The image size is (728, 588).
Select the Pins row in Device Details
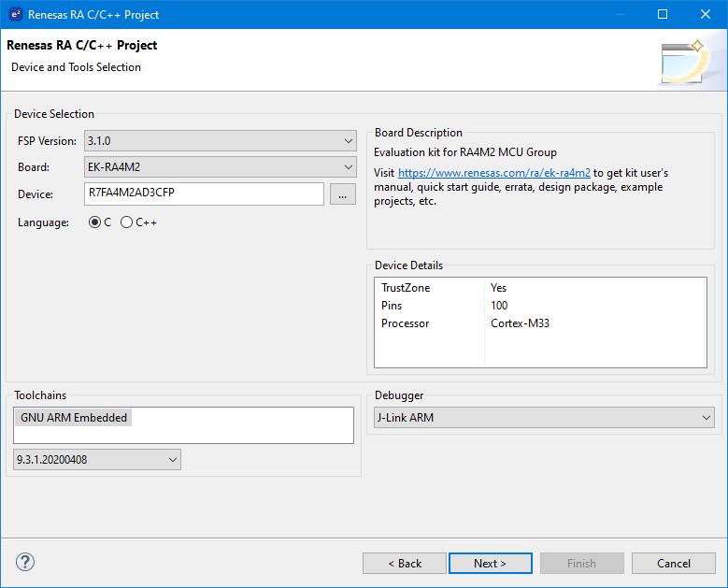tap(392, 306)
